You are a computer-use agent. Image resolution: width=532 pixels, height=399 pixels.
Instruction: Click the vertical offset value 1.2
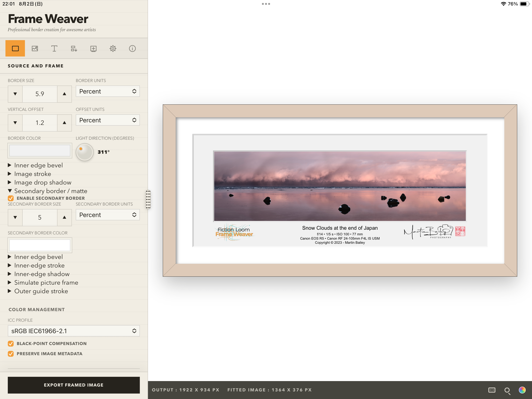tap(40, 123)
